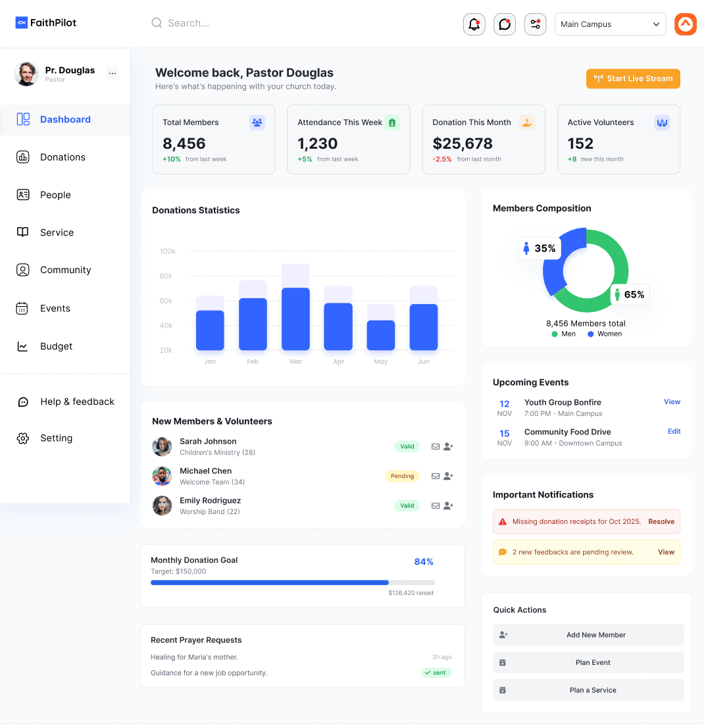This screenshot has height=728, width=704.
Task: Open the chat messages icon in header
Action: [x=505, y=24]
